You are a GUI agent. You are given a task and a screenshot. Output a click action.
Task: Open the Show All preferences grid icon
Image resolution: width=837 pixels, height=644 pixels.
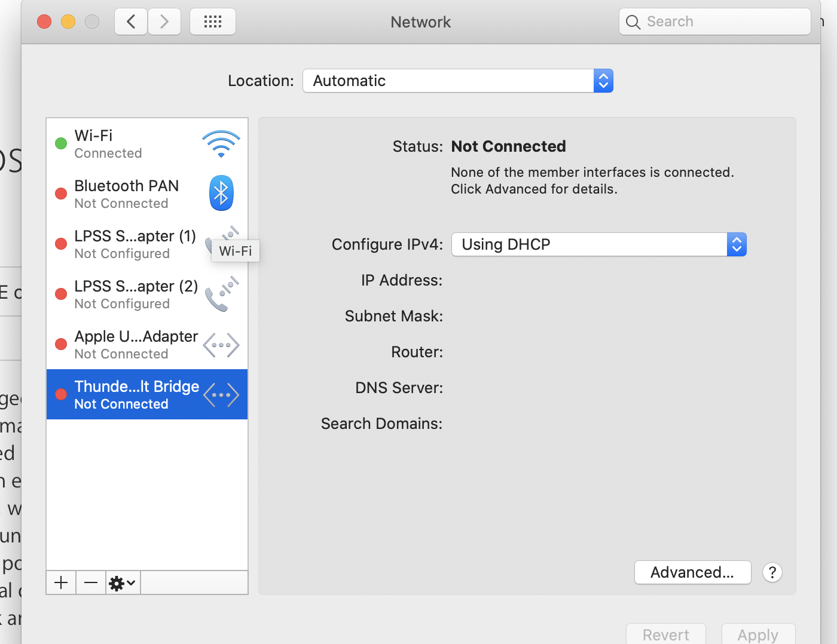click(x=212, y=21)
